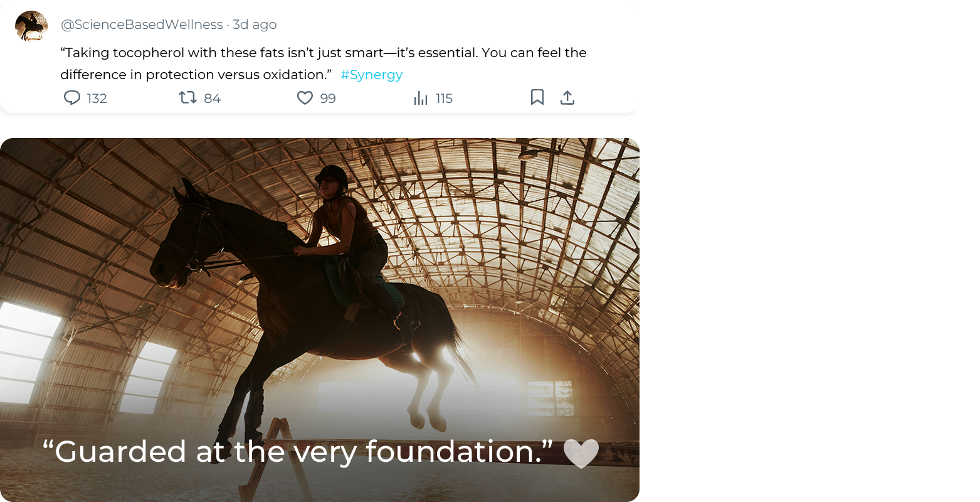Click the "Guarded at the very foundation" caption
The width and height of the screenshot is (980, 502).
point(298,451)
